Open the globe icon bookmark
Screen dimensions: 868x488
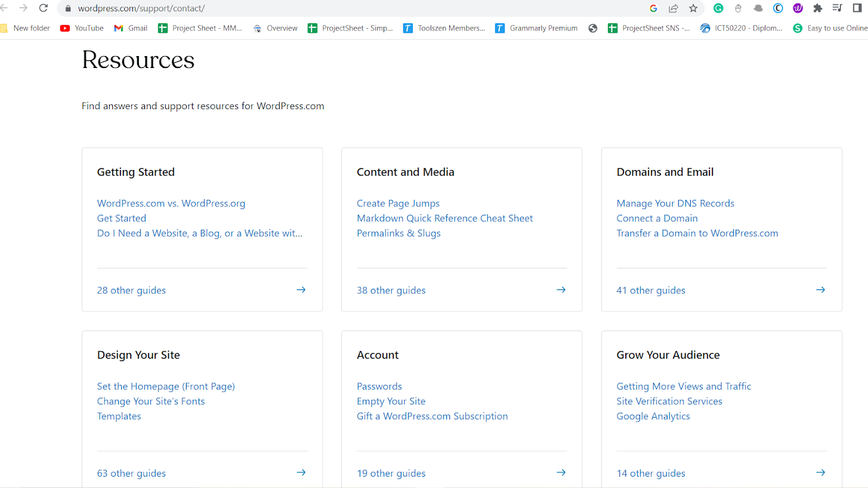(x=592, y=28)
